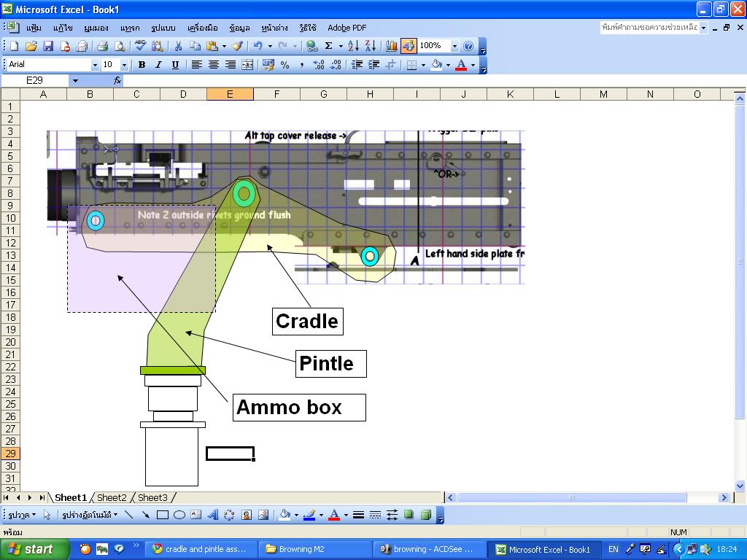Click the Merge and Center icon

(x=247, y=65)
